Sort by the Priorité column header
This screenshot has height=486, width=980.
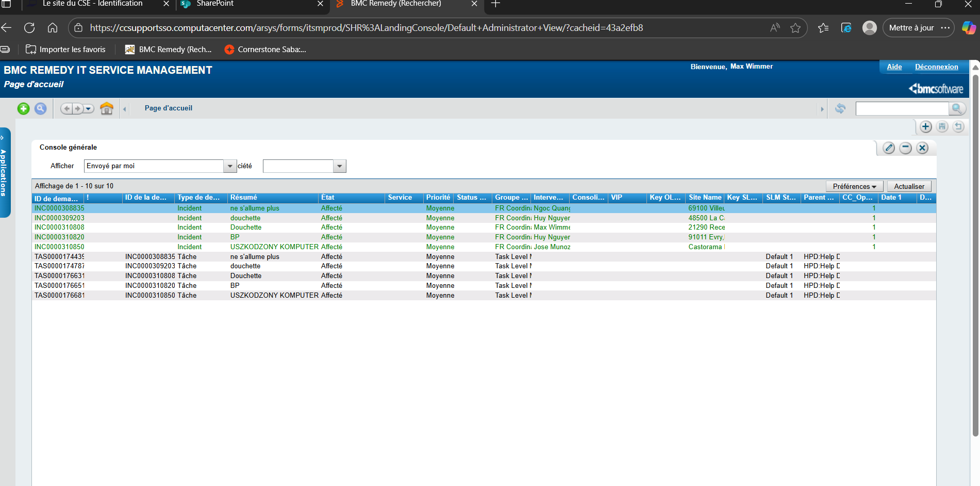[438, 198]
